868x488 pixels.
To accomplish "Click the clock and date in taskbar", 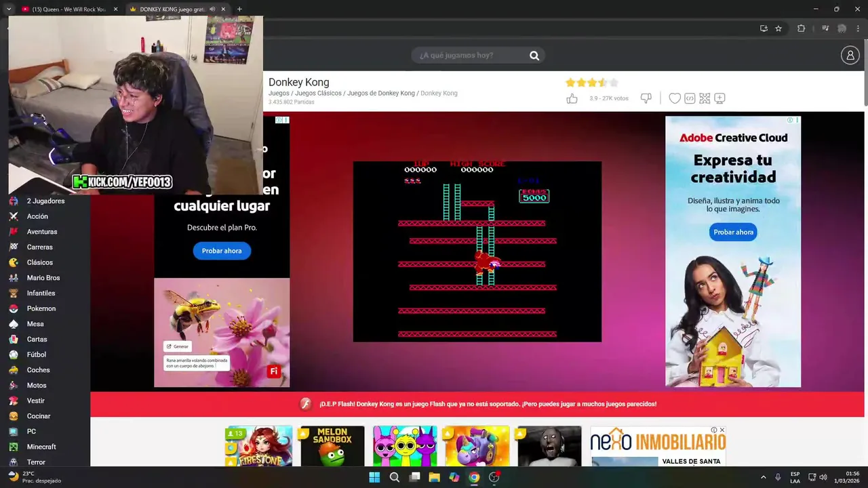I will (x=848, y=477).
